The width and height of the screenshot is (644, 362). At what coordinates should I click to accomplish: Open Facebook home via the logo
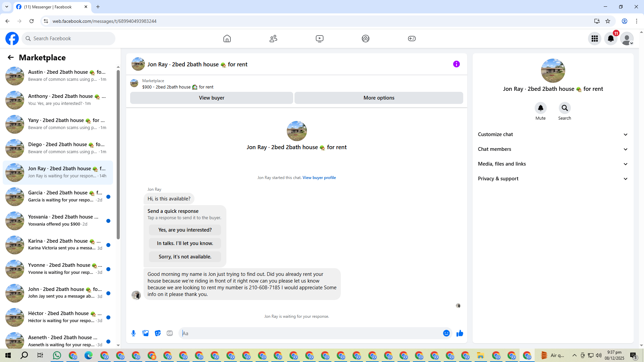12,39
